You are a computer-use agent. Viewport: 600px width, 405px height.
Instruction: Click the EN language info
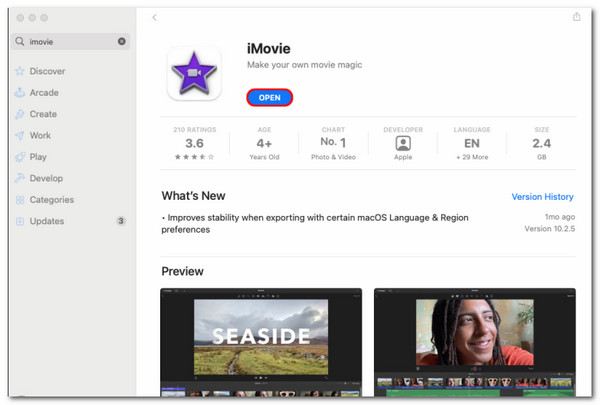point(472,144)
